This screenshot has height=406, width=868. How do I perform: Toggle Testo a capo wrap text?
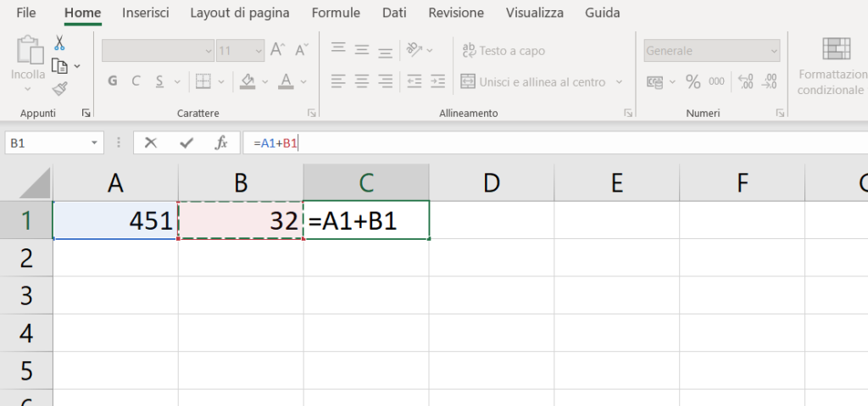point(504,50)
